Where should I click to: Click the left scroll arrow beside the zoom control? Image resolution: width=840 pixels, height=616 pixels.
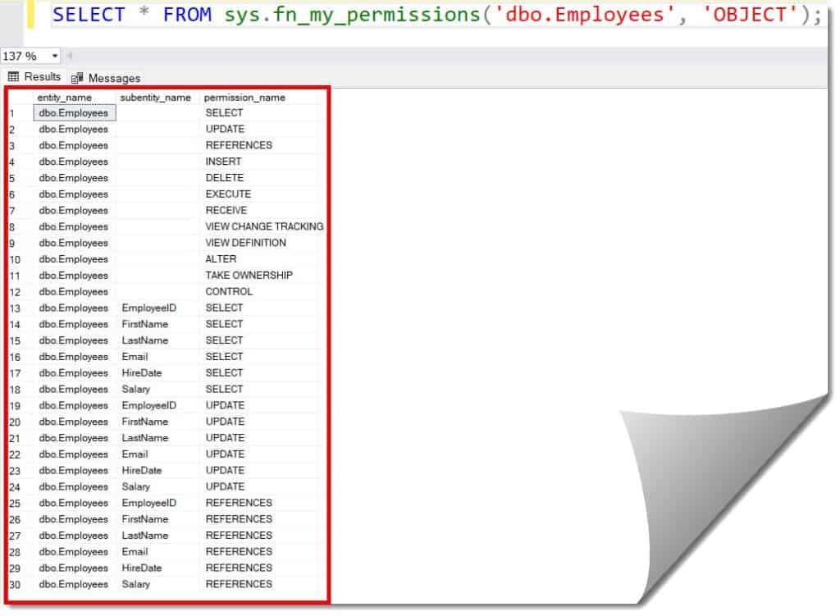69,56
